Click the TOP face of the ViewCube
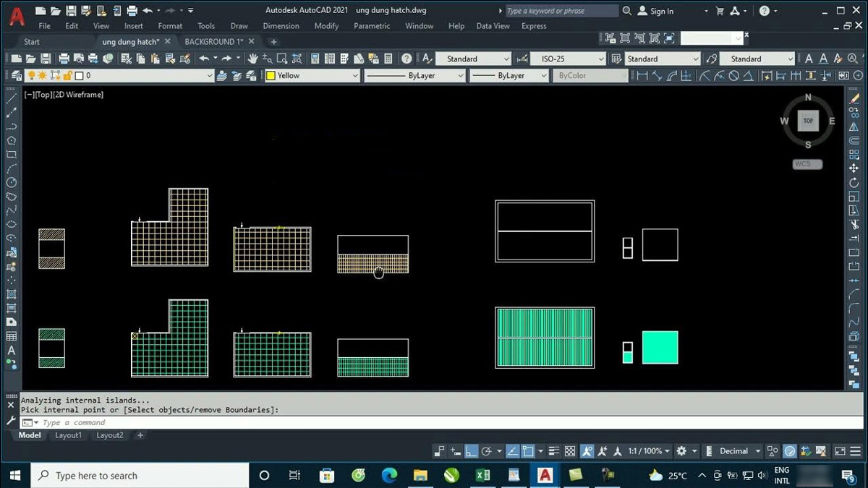Viewport: 868px width, 488px height. [808, 121]
